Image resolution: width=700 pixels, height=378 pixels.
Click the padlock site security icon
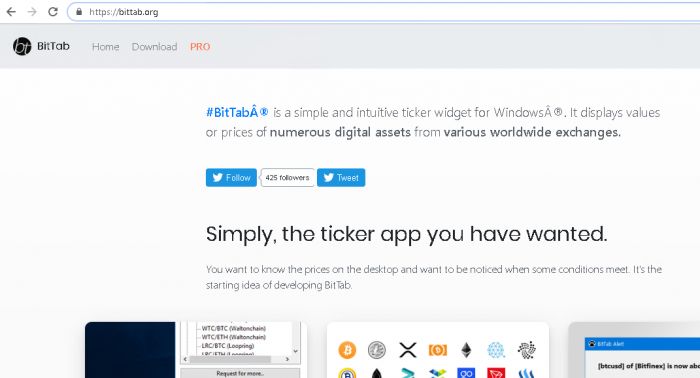[79, 12]
